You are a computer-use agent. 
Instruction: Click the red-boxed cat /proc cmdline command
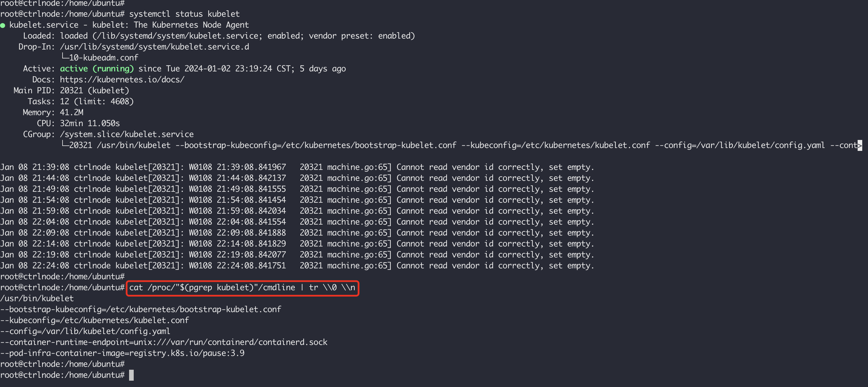coord(242,288)
